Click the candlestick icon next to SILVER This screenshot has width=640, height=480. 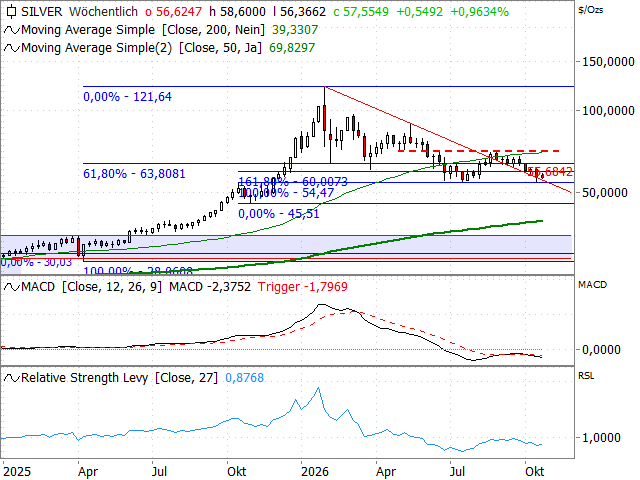11,12
